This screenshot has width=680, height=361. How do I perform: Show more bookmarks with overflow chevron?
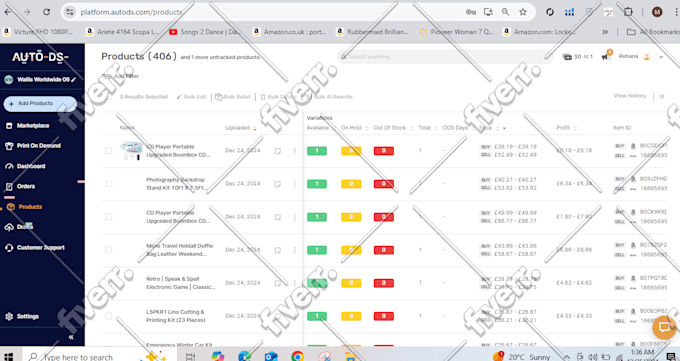tap(605, 32)
